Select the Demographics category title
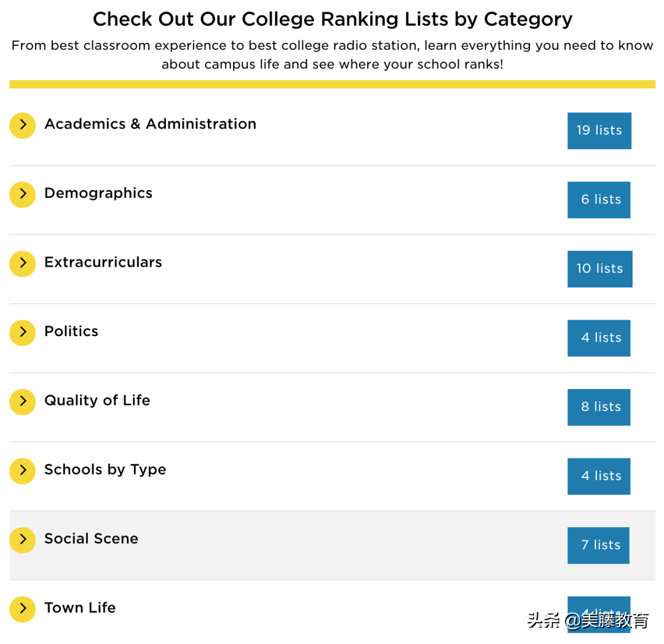664x644 pixels. (98, 193)
